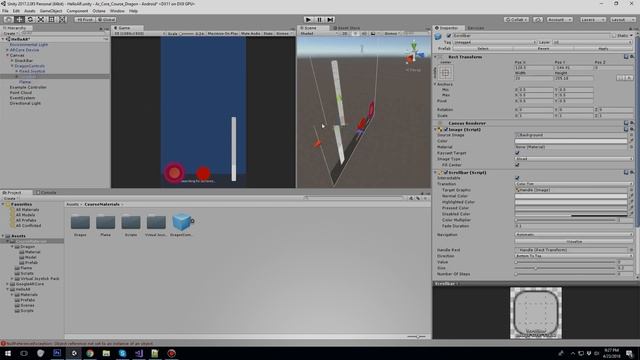Screen dimensions: 640x360
Task: Click the anchor presets box in Rect Transform
Action: point(445,73)
